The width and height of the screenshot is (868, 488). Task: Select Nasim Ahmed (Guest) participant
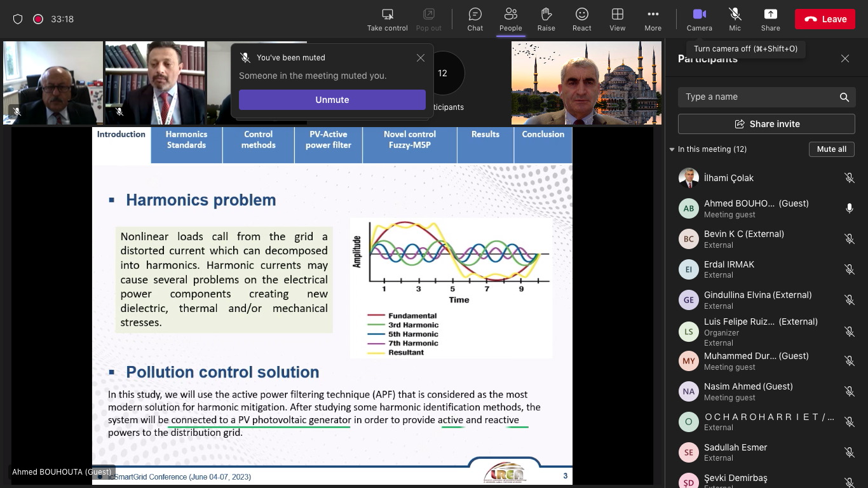766,391
